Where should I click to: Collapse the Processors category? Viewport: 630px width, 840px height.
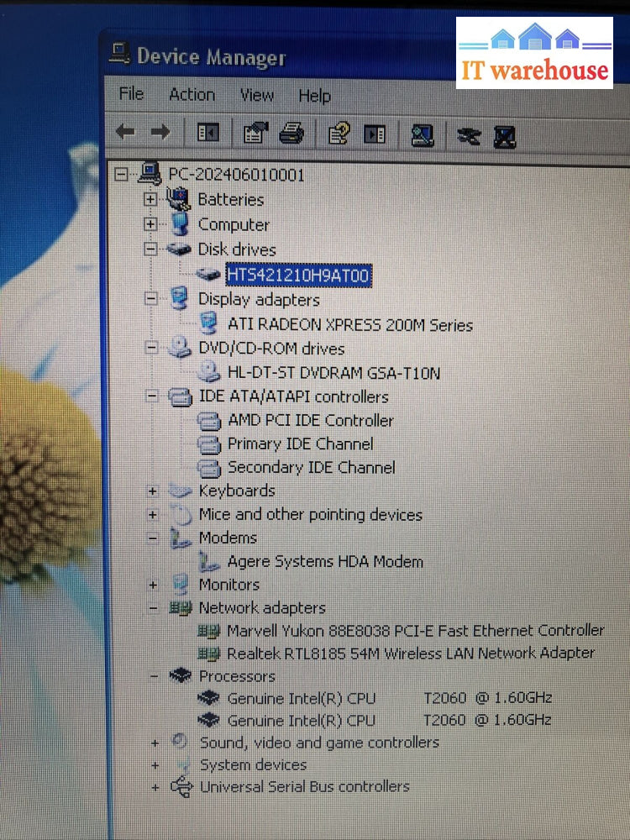tap(155, 676)
